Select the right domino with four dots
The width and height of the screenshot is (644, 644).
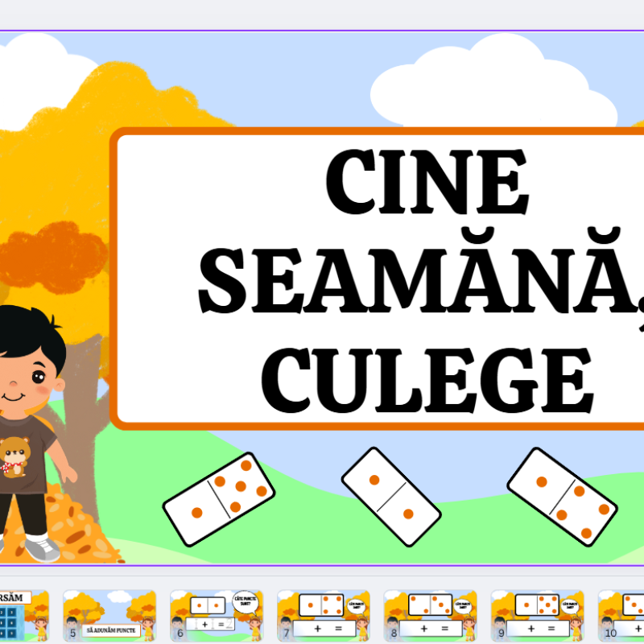562,497
